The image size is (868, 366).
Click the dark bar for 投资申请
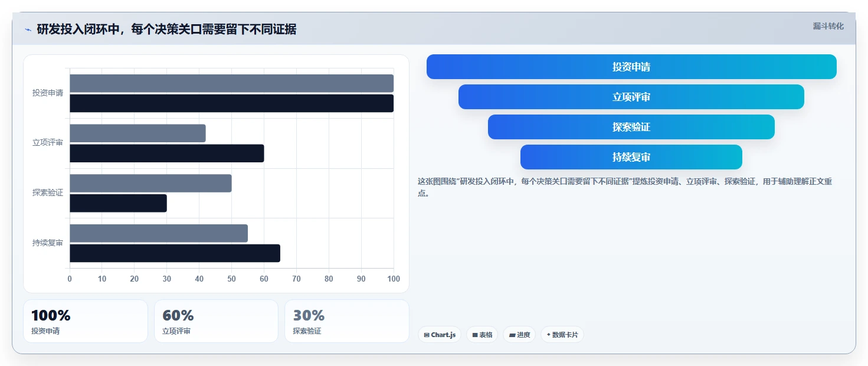pyautogui.click(x=231, y=103)
